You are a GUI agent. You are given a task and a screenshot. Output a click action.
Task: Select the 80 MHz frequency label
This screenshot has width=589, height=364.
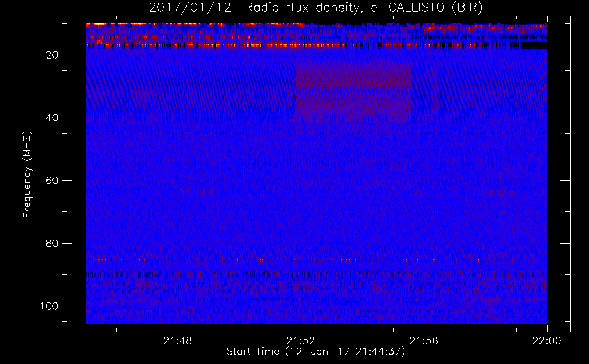click(x=52, y=243)
